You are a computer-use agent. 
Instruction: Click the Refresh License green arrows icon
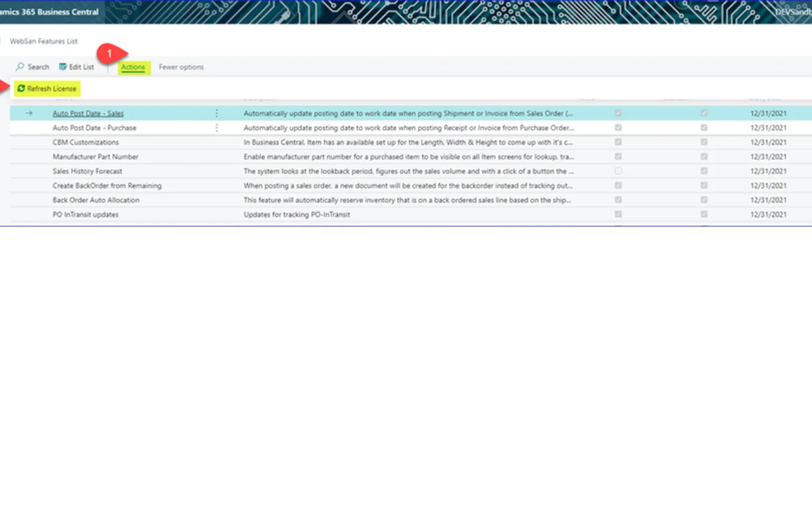click(21, 88)
